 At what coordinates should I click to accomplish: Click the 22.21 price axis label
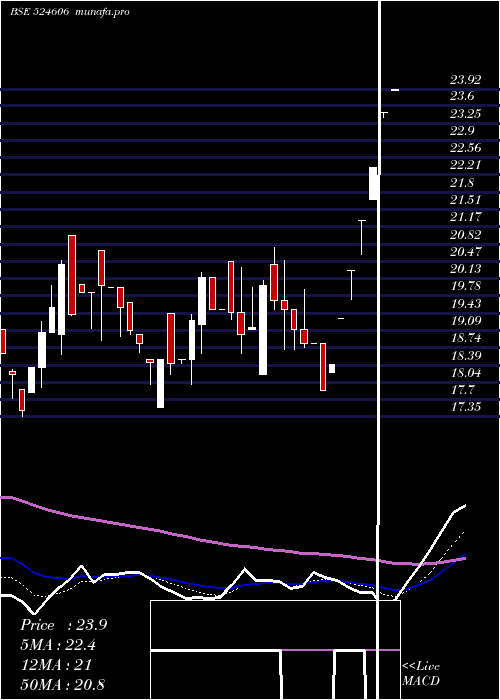tap(465, 165)
